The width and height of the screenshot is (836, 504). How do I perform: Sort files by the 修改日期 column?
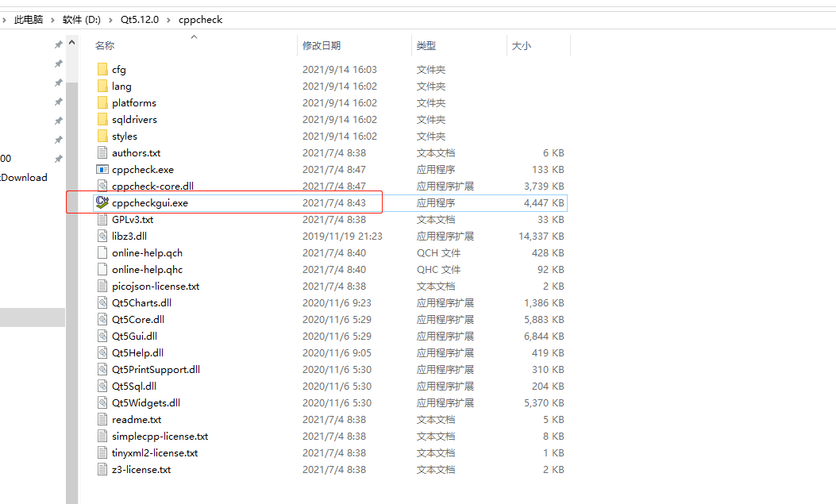click(321, 45)
